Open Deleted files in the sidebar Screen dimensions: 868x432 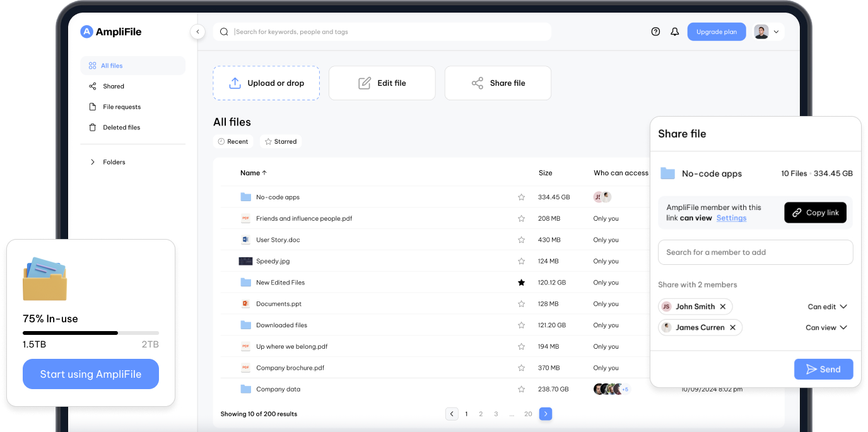click(121, 127)
